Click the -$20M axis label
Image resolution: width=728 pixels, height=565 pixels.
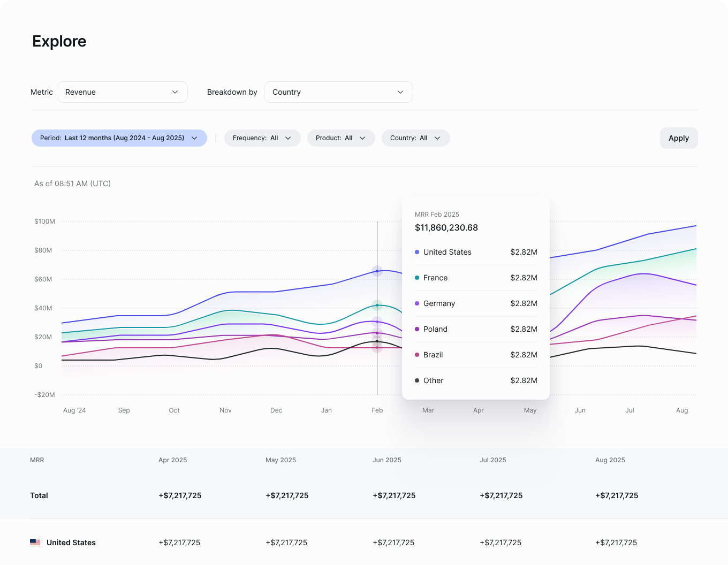click(x=45, y=395)
